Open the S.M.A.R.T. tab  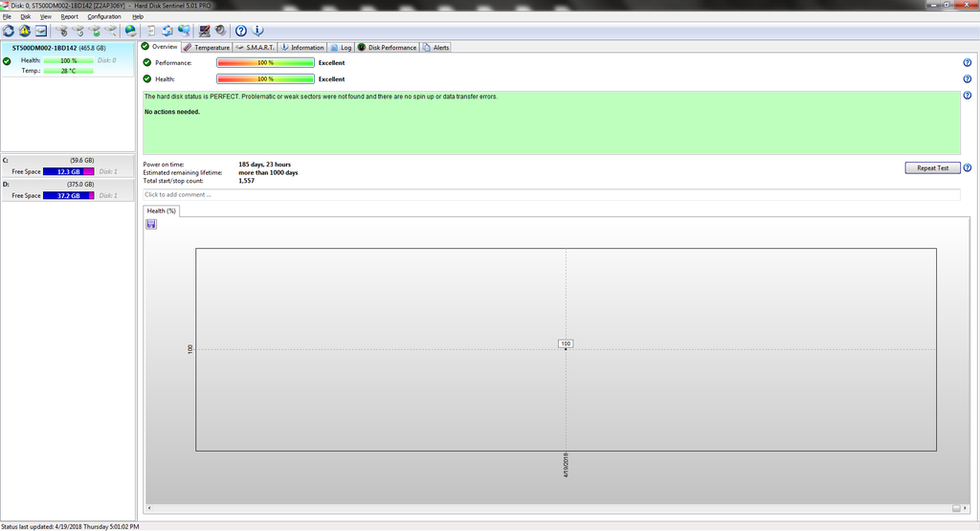[255, 48]
